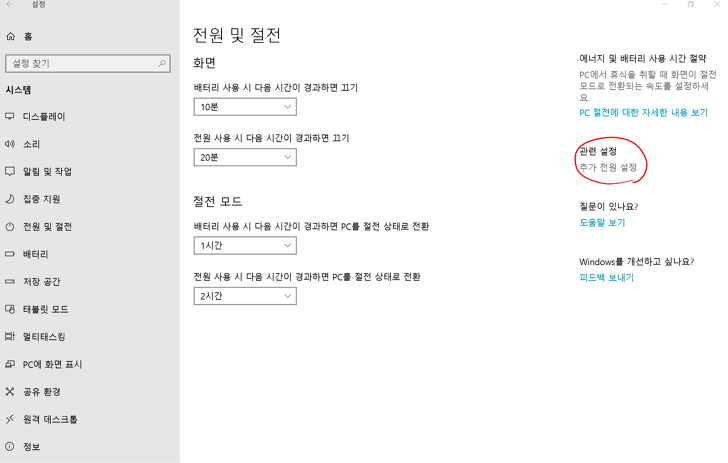Click 홈 label in sidebar
Image resolution: width=728 pixels, height=463 pixels.
[28, 36]
